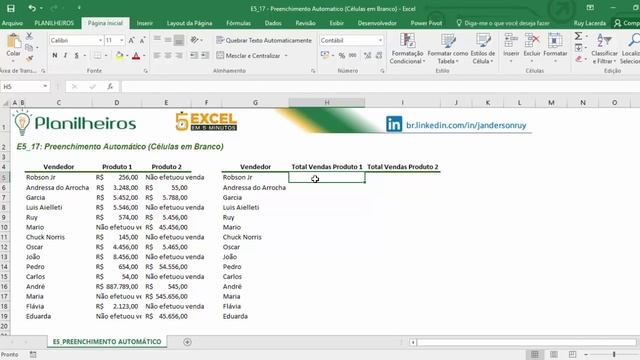Apply thousands separator 000 icon

point(353,56)
